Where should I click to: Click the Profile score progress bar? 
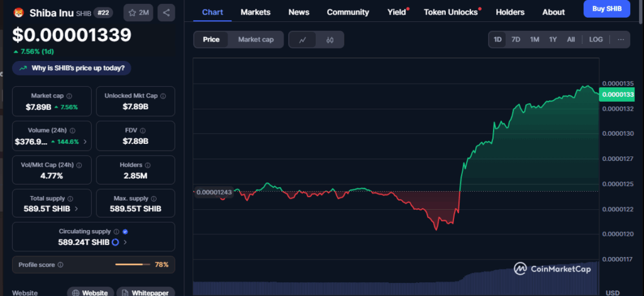coord(132,265)
